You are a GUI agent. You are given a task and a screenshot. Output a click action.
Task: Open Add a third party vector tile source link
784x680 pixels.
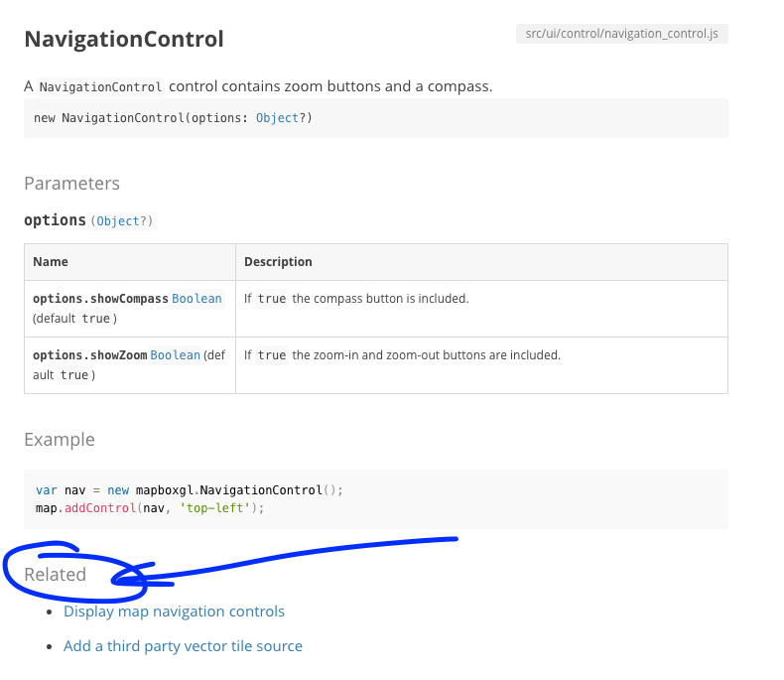point(183,646)
